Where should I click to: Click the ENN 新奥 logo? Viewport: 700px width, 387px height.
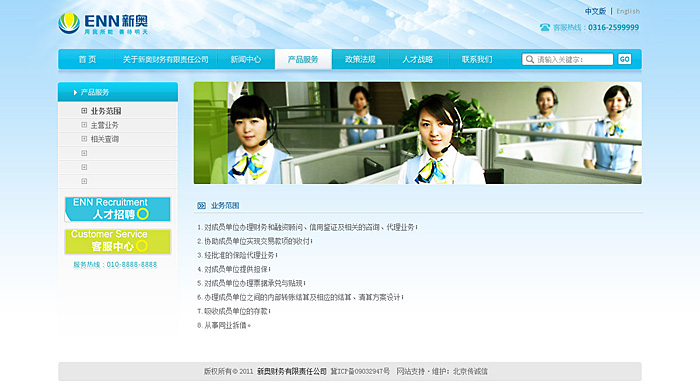coord(103,24)
